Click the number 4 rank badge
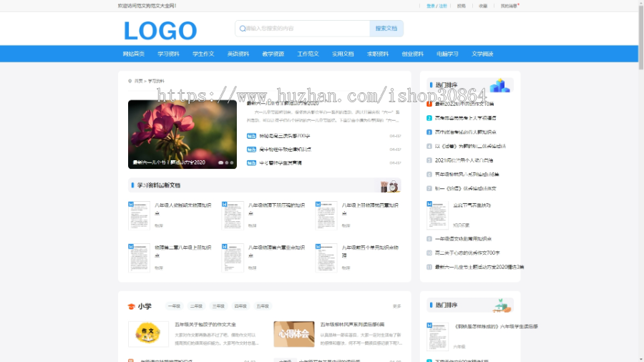Viewport: 644px width, 362px height. point(429,146)
